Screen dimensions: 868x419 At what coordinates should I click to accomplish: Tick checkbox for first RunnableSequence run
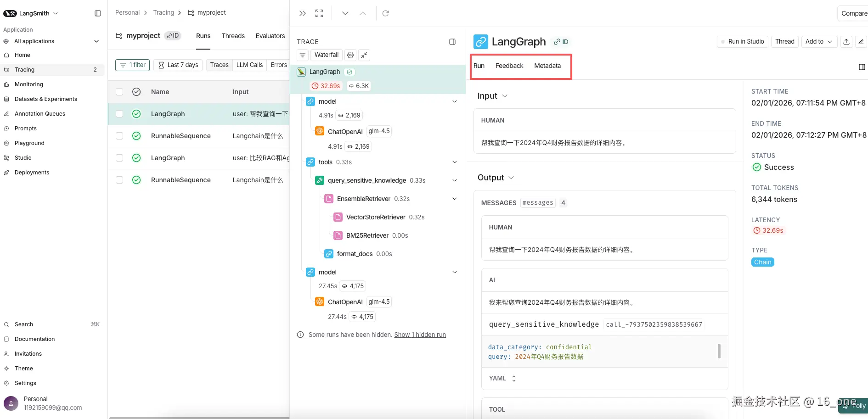(x=119, y=136)
